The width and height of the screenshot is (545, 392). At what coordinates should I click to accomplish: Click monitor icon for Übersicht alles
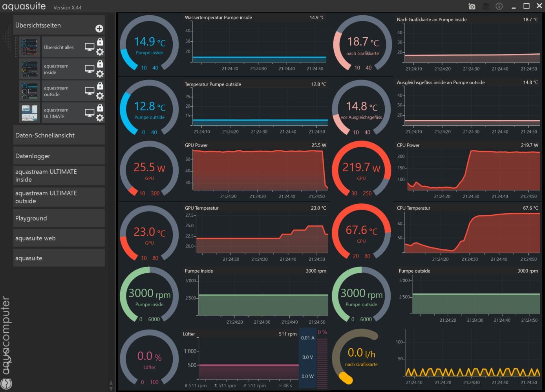click(x=90, y=47)
